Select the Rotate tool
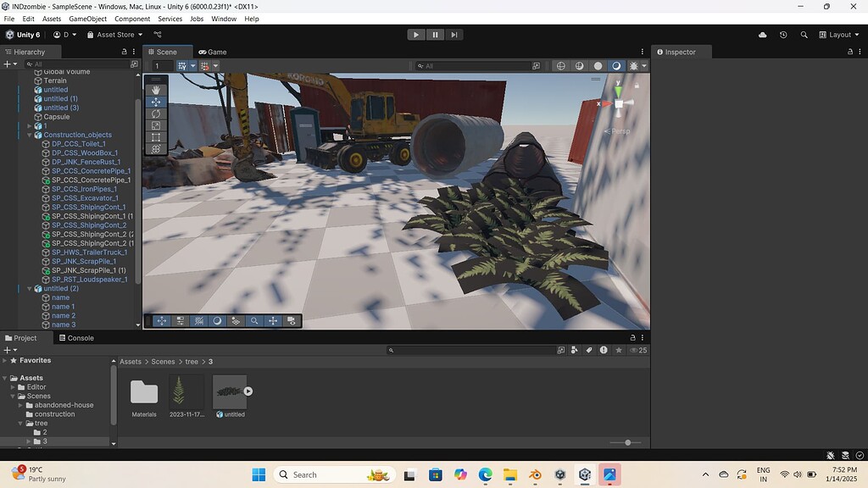 pos(156,114)
